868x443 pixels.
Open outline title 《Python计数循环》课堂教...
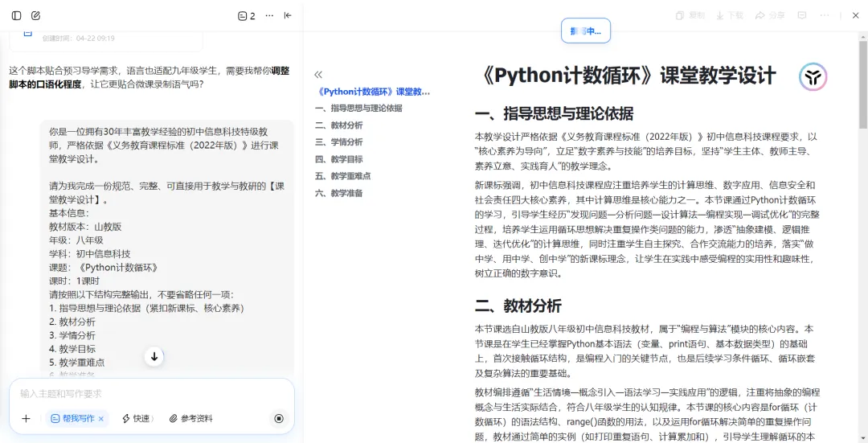pyautogui.click(x=373, y=92)
